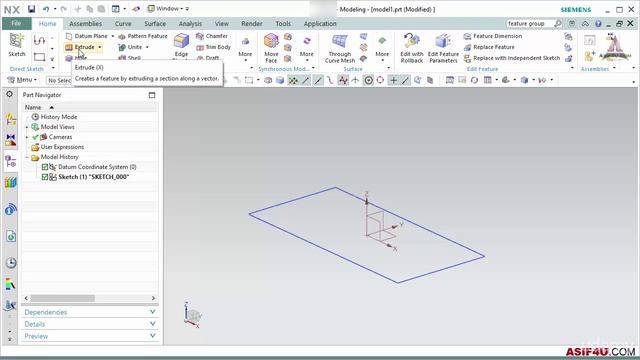This screenshot has height=360, width=640.
Task: Open the Menu dropdown
Action: (x=22, y=80)
